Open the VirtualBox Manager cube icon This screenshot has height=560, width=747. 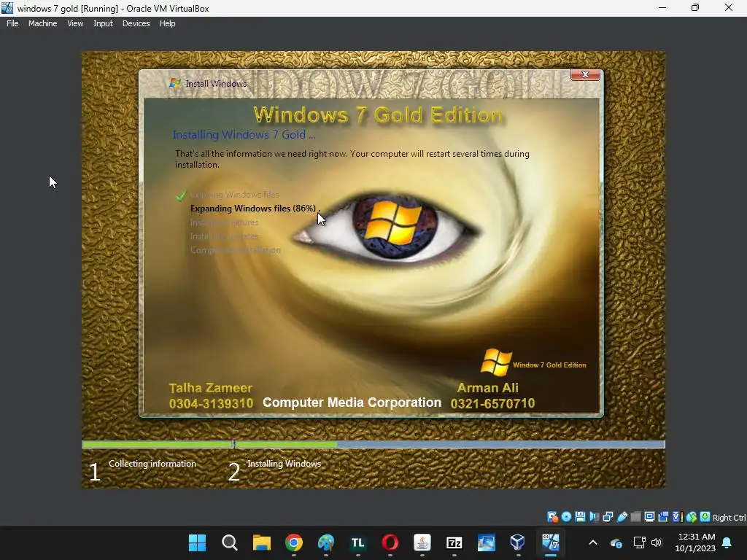pos(517,542)
